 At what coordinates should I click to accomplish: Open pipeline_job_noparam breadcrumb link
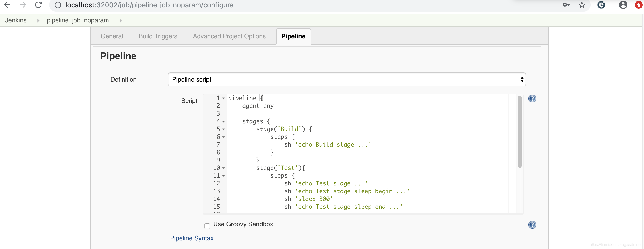(x=78, y=20)
